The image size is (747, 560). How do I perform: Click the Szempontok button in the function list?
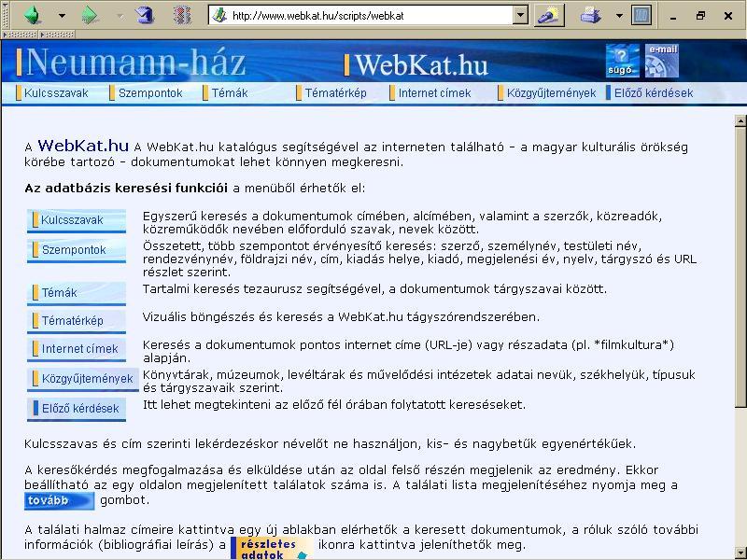pyautogui.click(x=77, y=250)
